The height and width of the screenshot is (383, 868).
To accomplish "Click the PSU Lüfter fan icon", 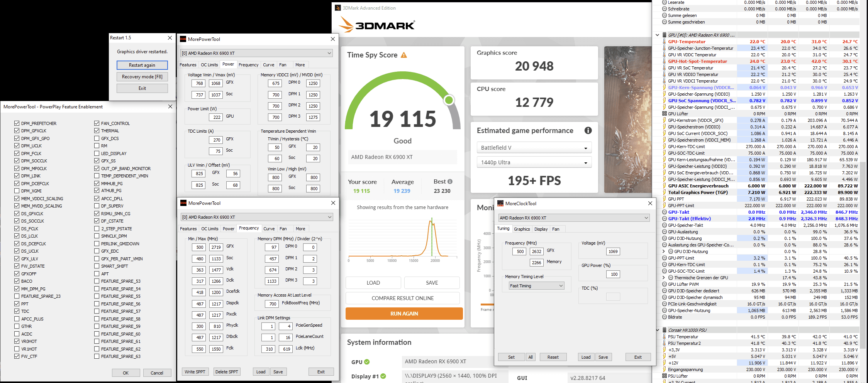I will 665,376.
